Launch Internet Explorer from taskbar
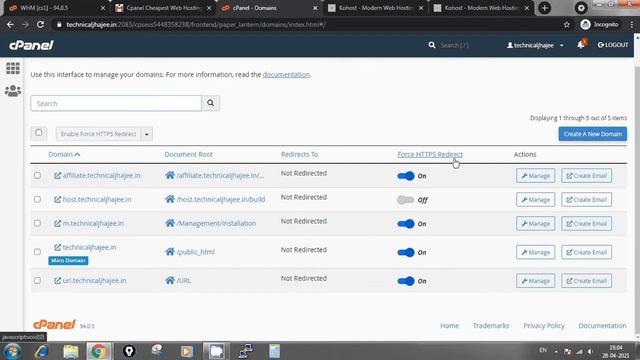Screen dimensions: 640x360 tap(42, 351)
